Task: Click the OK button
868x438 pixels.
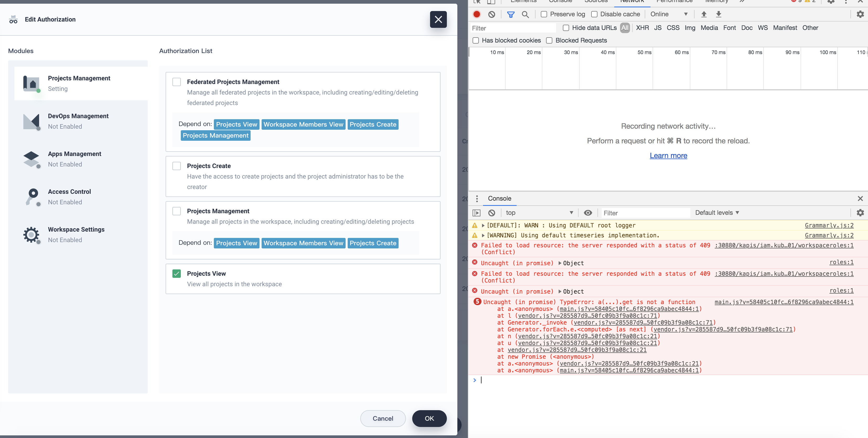Action: tap(429, 419)
